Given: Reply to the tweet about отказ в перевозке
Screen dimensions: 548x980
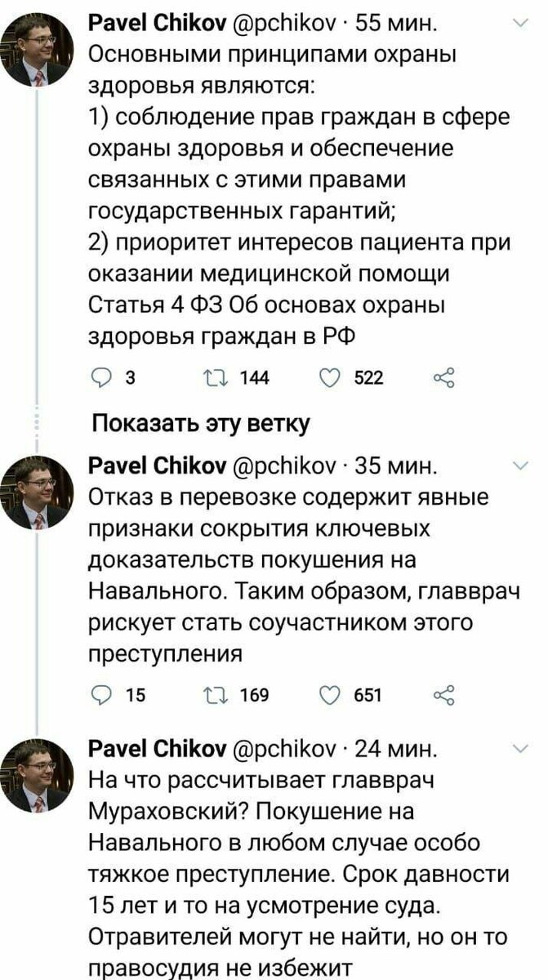Looking at the screenshot, I should pyautogui.click(x=100, y=697).
